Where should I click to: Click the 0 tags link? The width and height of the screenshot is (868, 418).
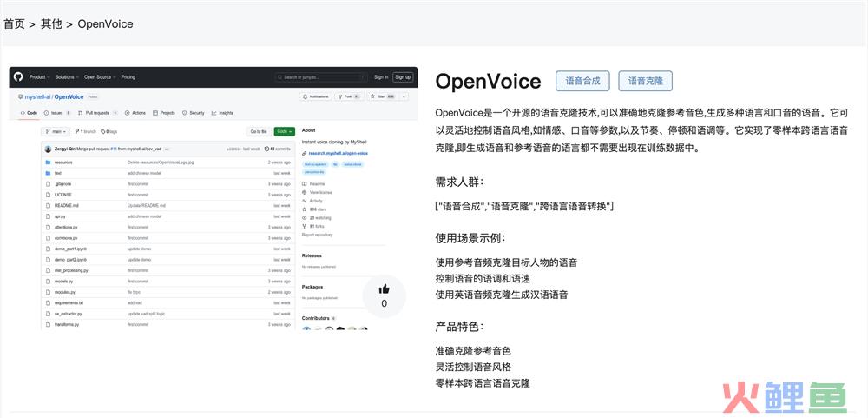(108, 132)
